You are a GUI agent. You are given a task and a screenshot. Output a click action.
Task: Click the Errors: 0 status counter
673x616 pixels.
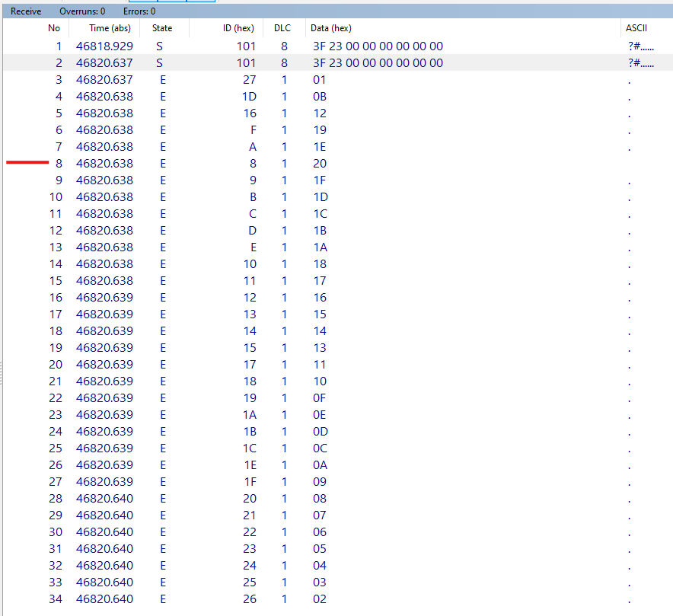click(x=139, y=11)
